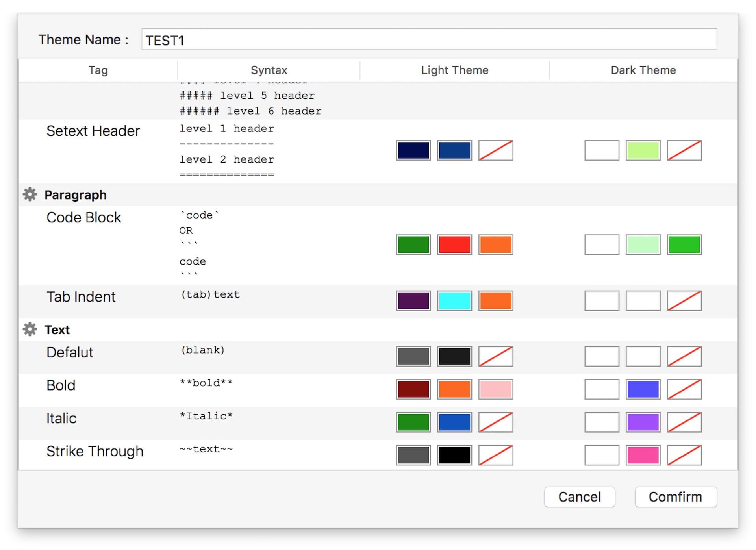The width and height of the screenshot is (756, 550).
Task: Open the Bold blue dark theme swatch
Action: [643, 389]
